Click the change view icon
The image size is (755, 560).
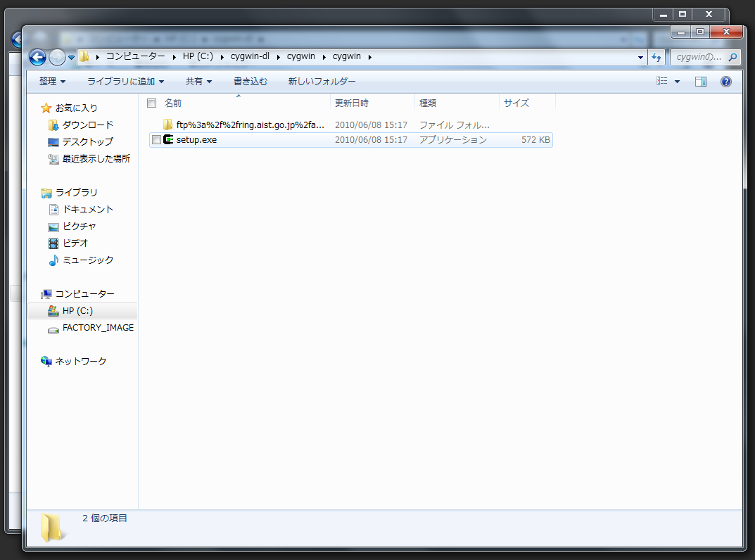pyautogui.click(x=662, y=82)
